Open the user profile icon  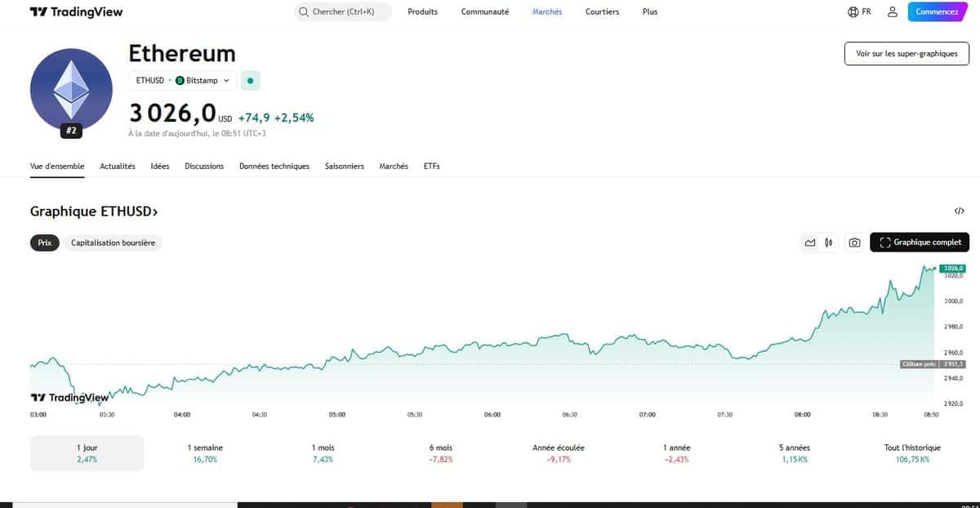[x=893, y=11]
